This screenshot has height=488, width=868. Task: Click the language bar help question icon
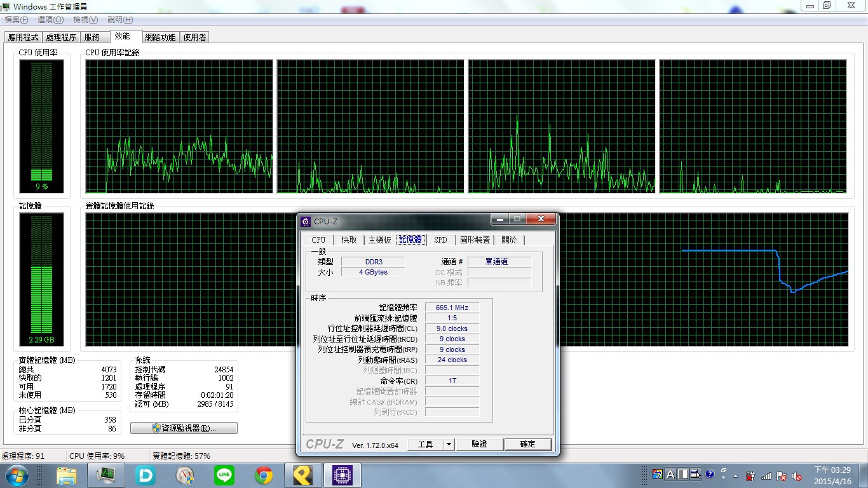coord(710,474)
